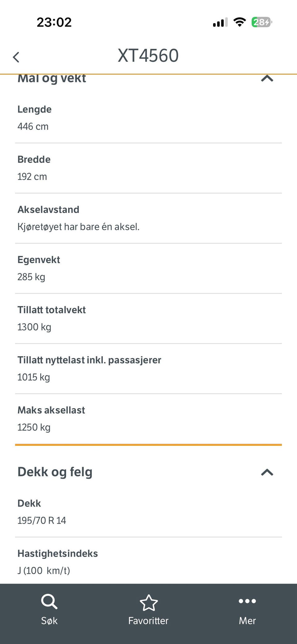Tap the Favoritter star icon
297x644 pixels.
(x=148, y=603)
